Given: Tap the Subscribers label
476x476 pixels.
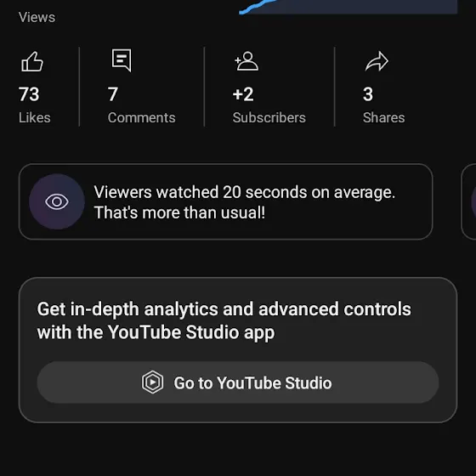Looking at the screenshot, I should click(x=269, y=117).
